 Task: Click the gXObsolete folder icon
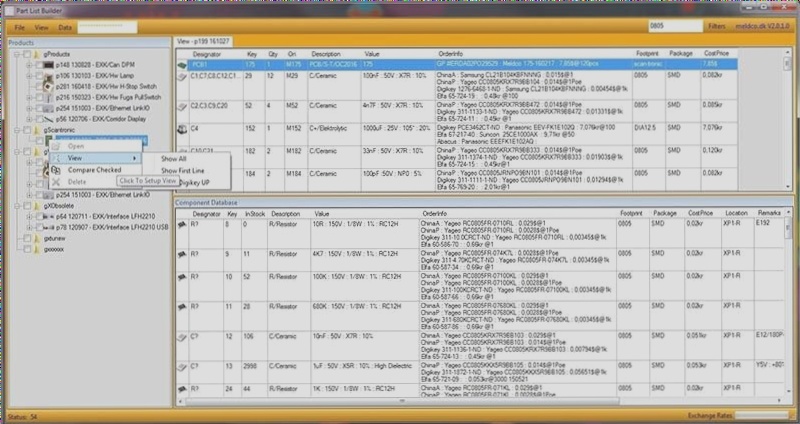coord(38,203)
